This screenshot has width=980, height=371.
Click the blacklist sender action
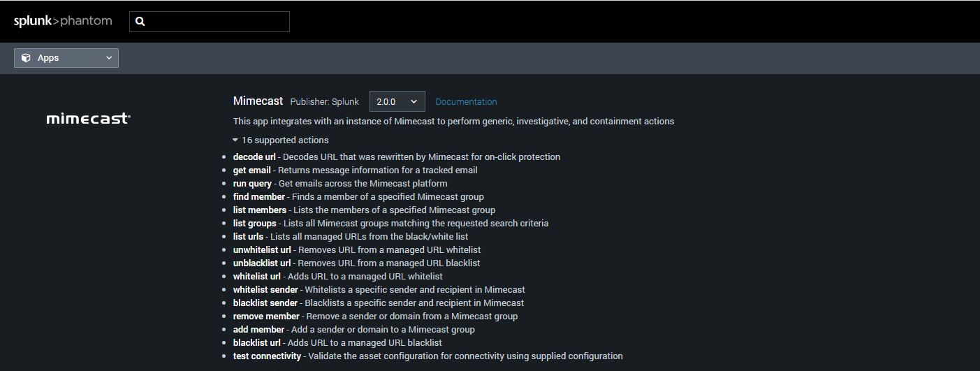point(265,303)
